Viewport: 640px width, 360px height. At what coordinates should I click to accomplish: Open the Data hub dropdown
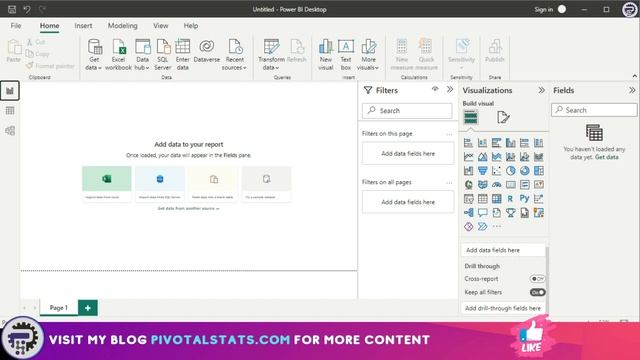coord(142,55)
